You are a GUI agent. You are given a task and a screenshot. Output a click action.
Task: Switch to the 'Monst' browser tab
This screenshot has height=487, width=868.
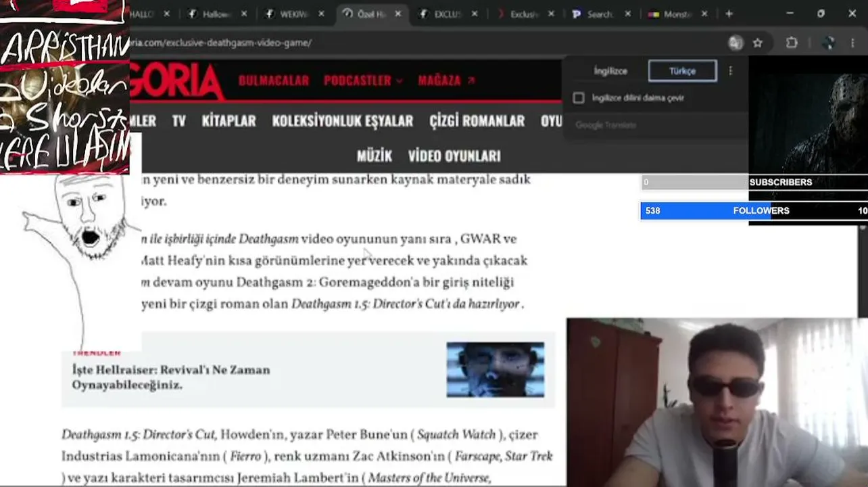coord(677,14)
